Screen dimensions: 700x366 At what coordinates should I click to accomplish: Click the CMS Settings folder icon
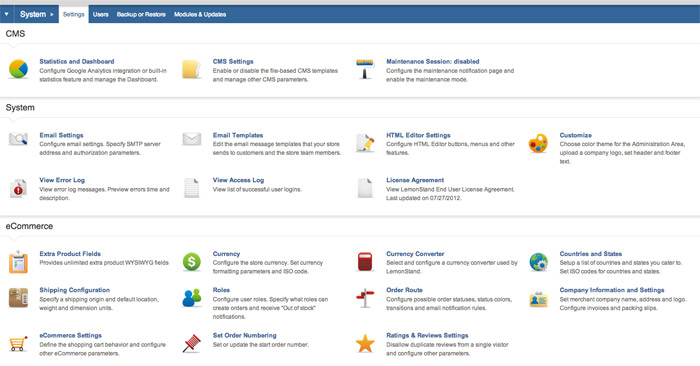(x=192, y=70)
